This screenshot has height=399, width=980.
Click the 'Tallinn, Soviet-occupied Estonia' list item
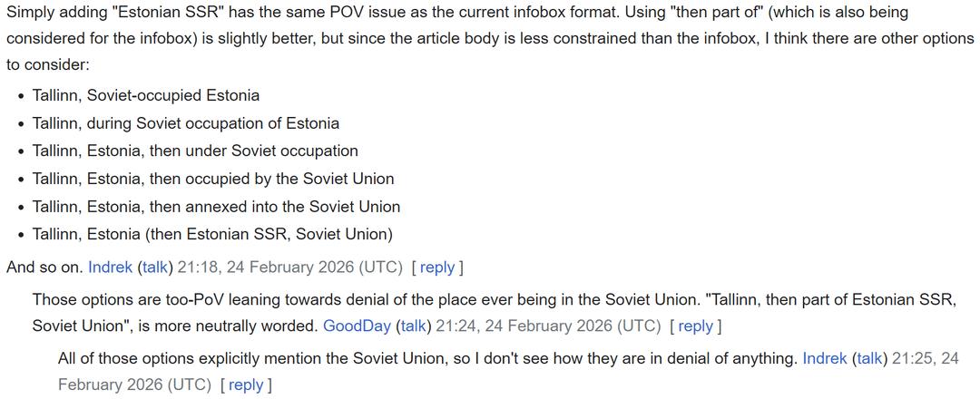click(146, 95)
